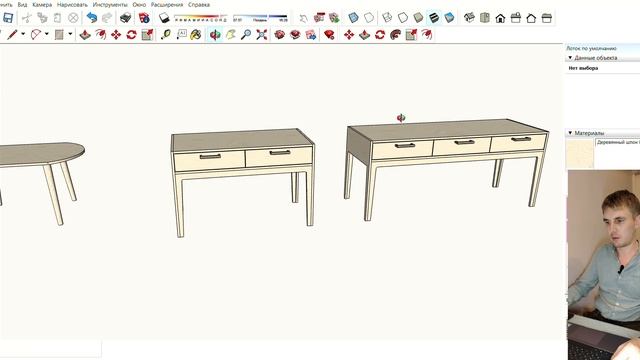Open the Камера menu
This screenshot has width=640, height=360.
pyautogui.click(x=42, y=4)
